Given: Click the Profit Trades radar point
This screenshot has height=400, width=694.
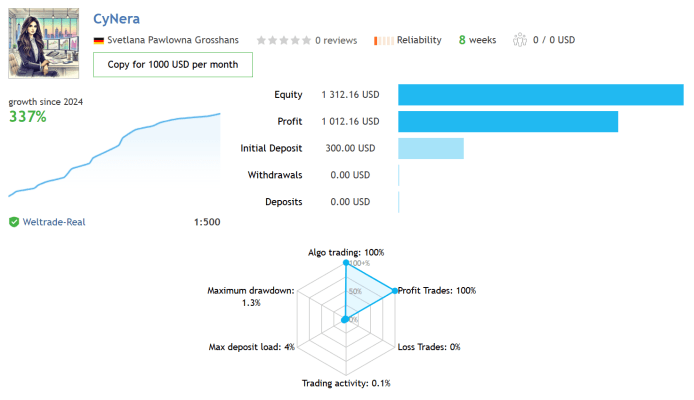Looking at the screenshot, I should coord(394,291).
